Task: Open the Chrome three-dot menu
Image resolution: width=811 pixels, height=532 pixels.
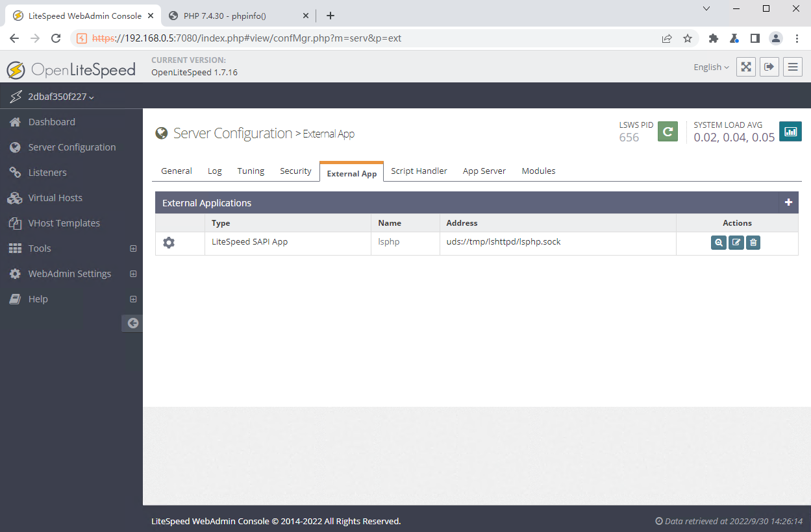Action: (797, 38)
